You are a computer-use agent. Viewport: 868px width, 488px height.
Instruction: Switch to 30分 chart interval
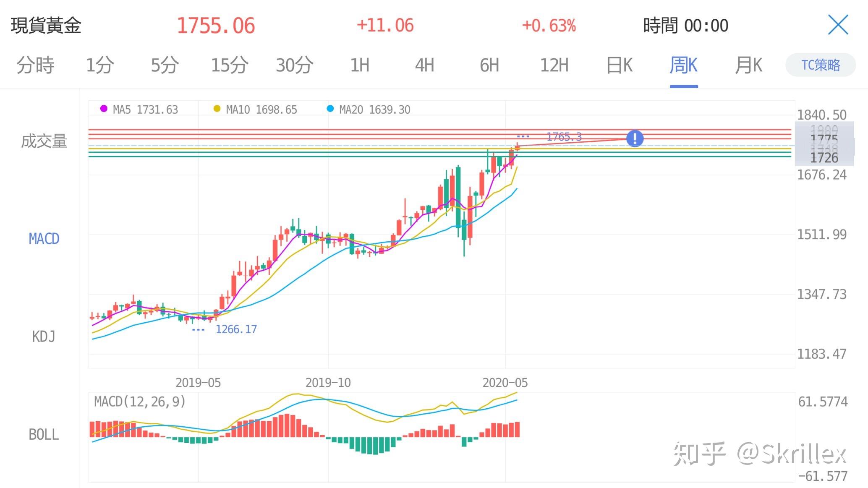click(294, 65)
